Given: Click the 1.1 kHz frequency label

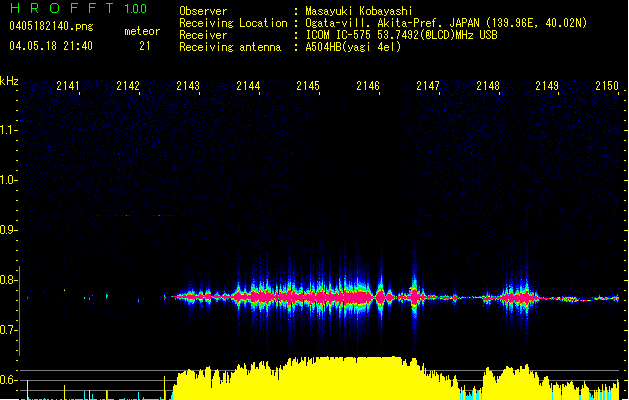Looking at the screenshot, I should (7, 130).
